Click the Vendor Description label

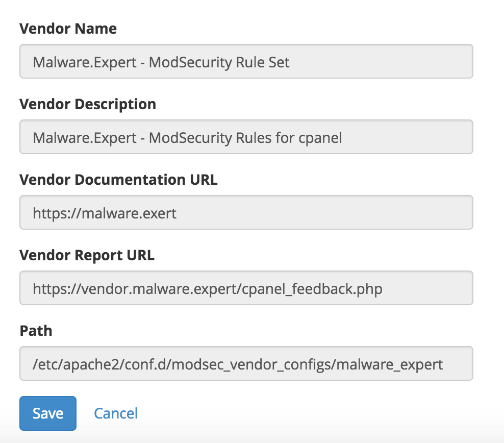tap(88, 104)
